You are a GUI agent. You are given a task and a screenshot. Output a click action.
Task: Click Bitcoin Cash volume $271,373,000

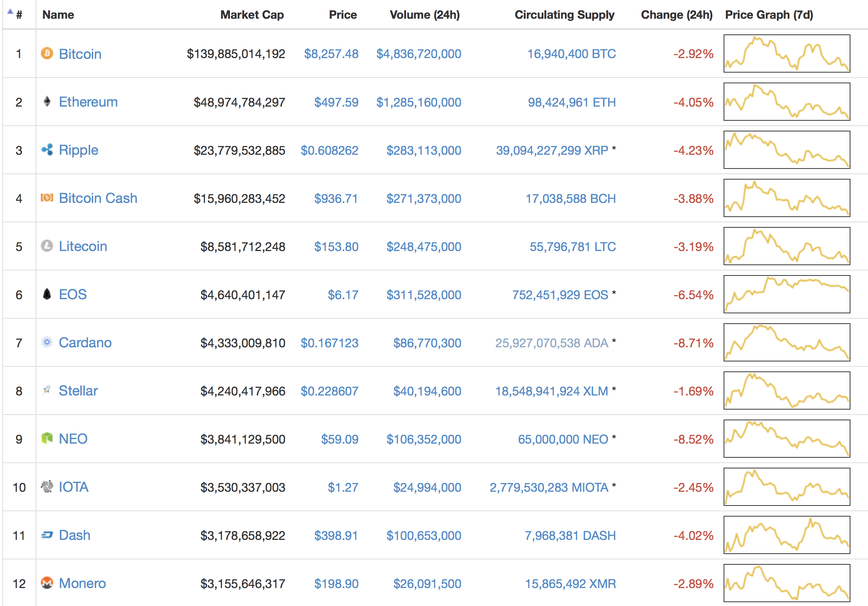(424, 198)
